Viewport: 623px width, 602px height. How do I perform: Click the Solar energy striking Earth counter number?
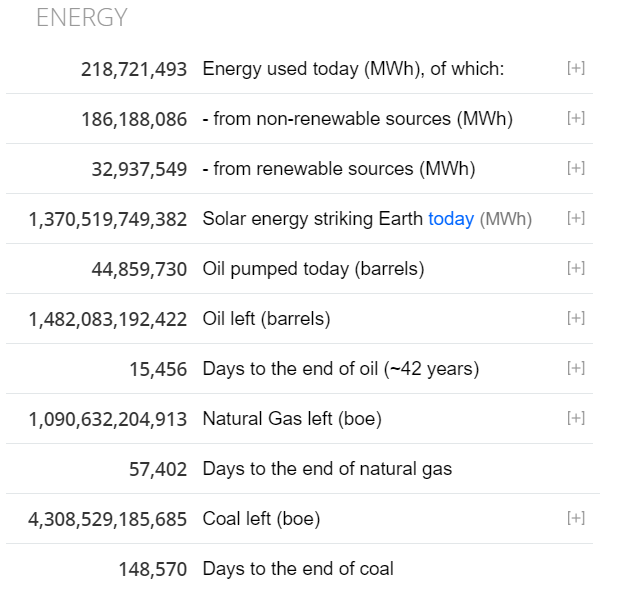108,219
